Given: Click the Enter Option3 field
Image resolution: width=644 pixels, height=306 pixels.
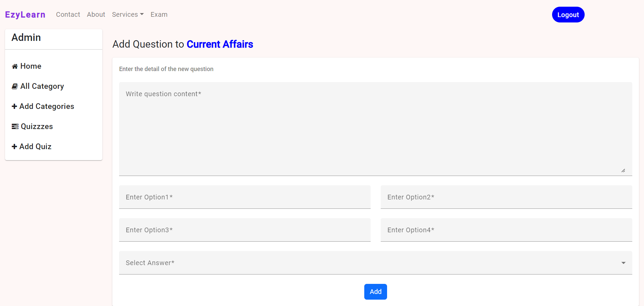Looking at the screenshot, I should [x=245, y=230].
